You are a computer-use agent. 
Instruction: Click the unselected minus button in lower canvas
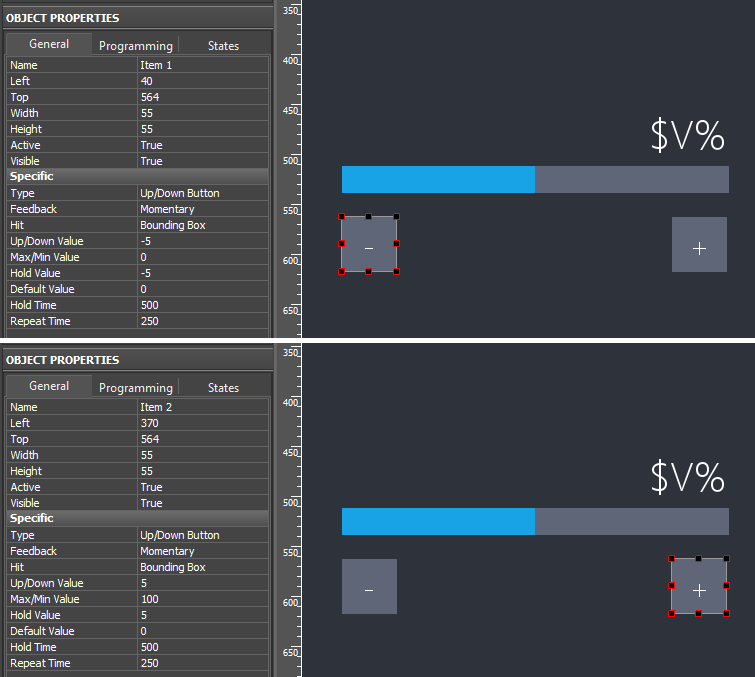click(x=369, y=587)
